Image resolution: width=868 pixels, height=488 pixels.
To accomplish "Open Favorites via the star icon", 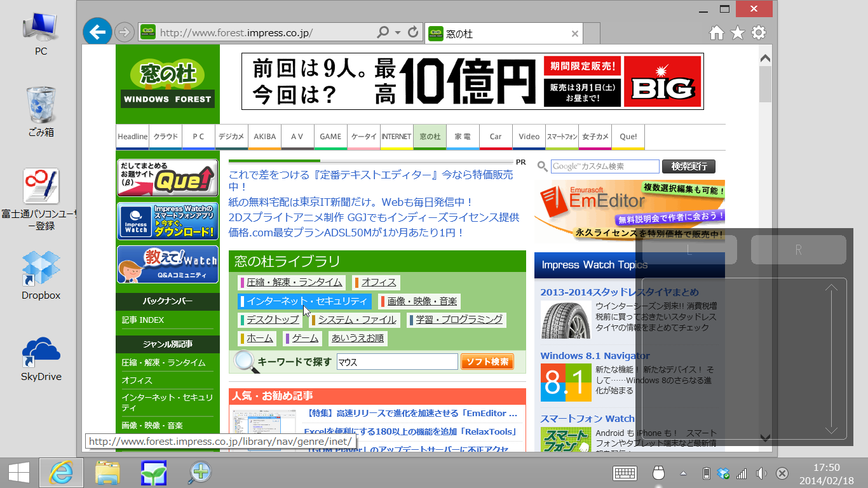I will (x=737, y=32).
